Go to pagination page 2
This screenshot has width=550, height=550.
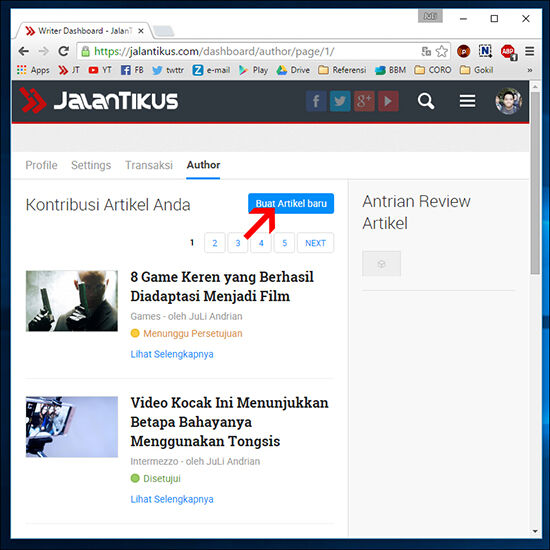tap(215, 243)
